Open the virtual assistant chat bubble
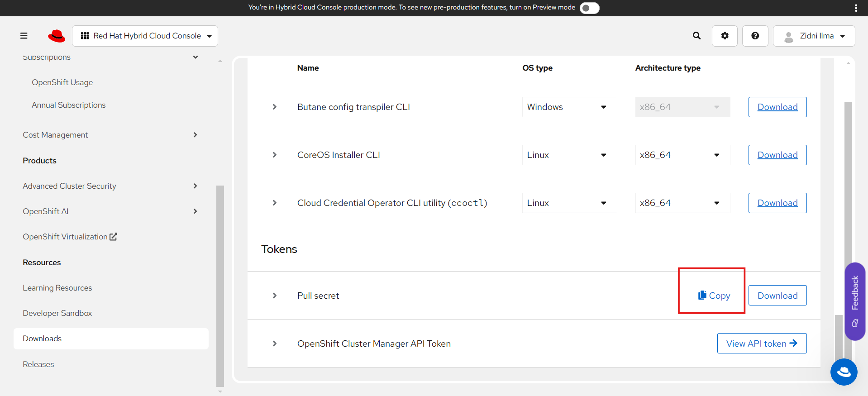The image size is (868, 396). pos(844,372)
